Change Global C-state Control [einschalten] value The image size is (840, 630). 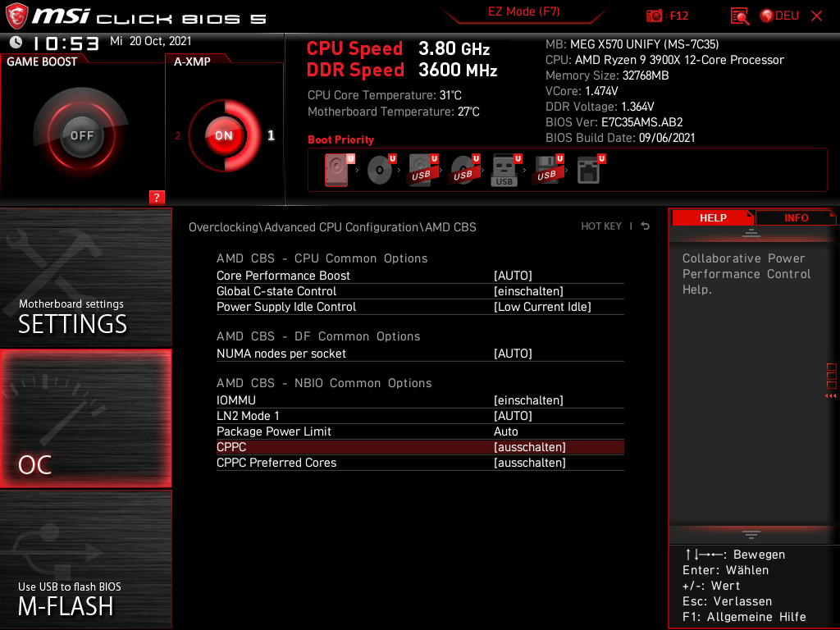coord(528,291)
